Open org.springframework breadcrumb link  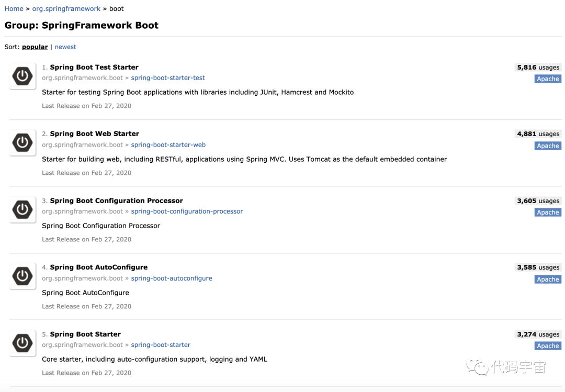click(x=66, y=9)
